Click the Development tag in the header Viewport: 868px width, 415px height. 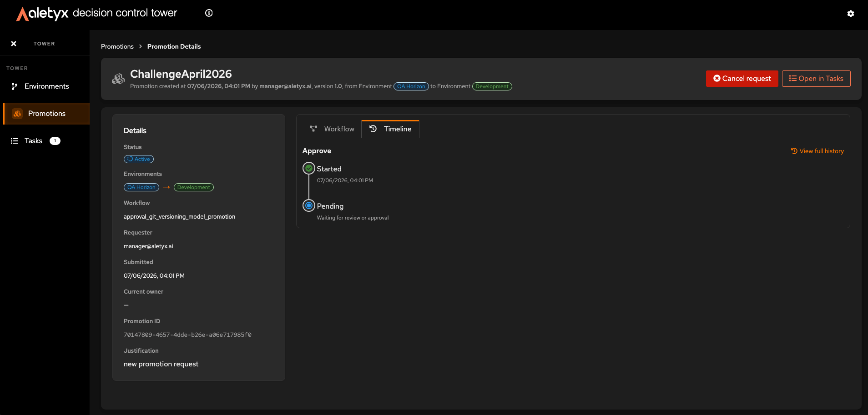(x=492, y=86)
